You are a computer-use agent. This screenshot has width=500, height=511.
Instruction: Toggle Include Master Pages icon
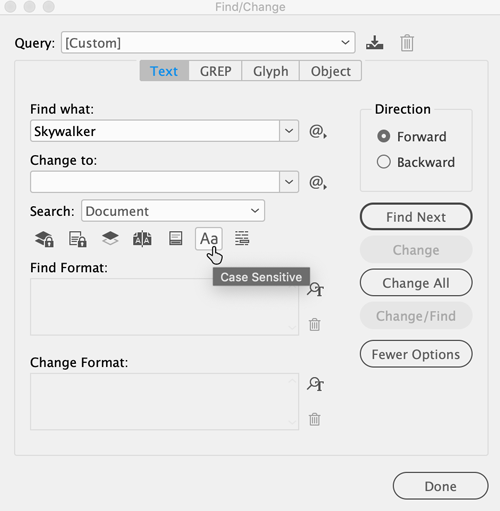point(142,239)
